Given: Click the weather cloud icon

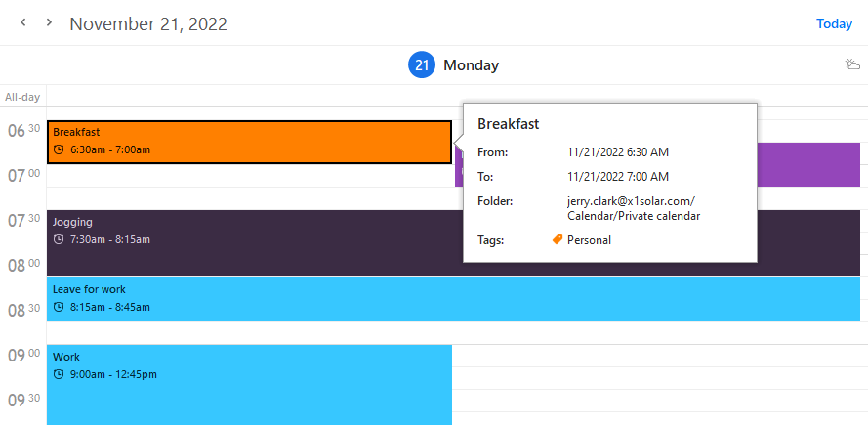Looking at the screenshot, I should point(851,65).
